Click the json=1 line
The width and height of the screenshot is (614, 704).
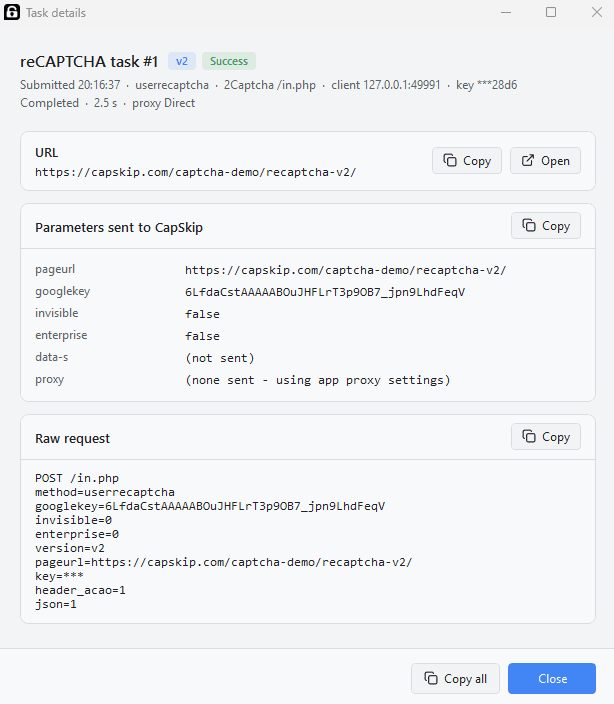[56, 604]
